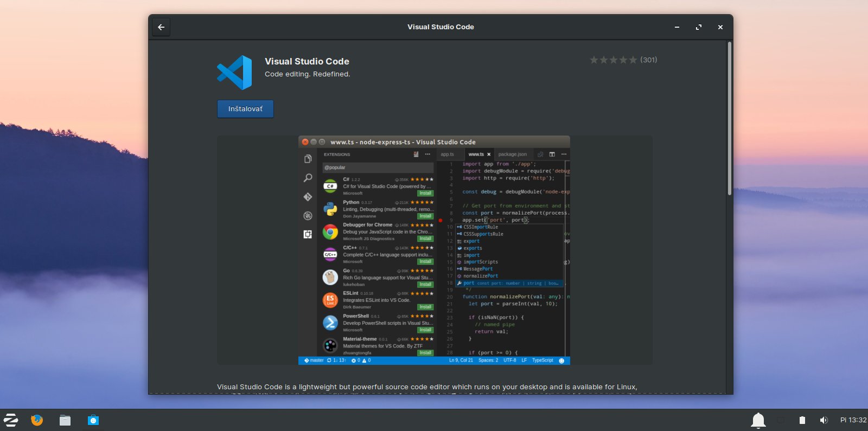Click the description text about lightweight source code editor

tap(427, 387)
